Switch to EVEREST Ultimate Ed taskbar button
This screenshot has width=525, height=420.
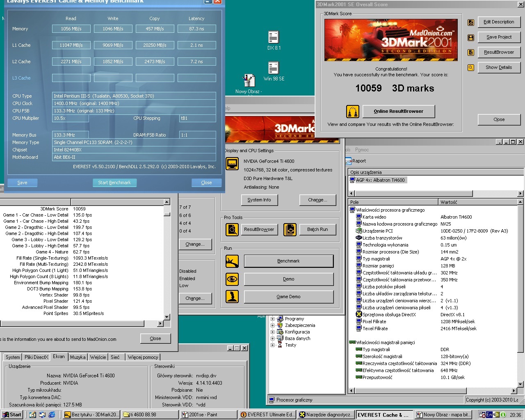267,415
